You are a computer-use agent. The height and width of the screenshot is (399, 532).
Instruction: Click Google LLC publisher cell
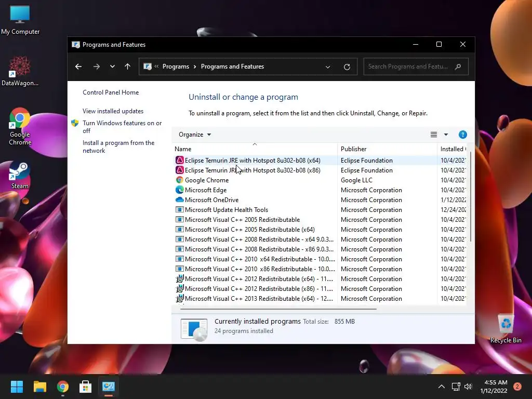tap(356, 180)
